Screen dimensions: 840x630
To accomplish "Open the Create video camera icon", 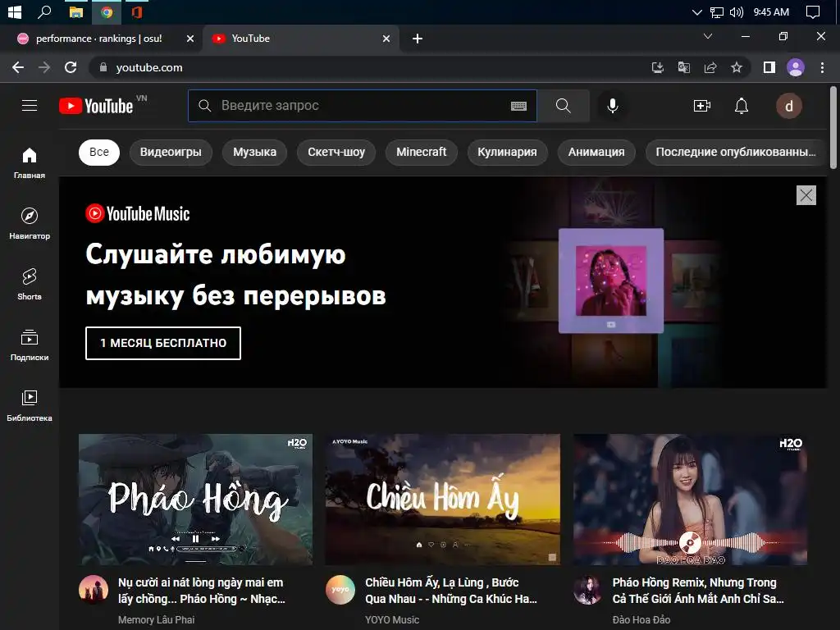I will point(702,106).
